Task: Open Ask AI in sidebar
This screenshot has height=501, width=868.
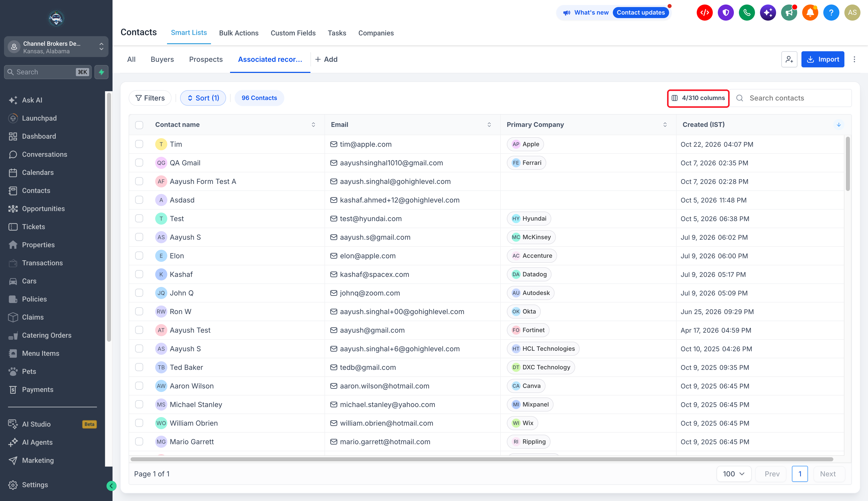Action: (x=32, y=100)
